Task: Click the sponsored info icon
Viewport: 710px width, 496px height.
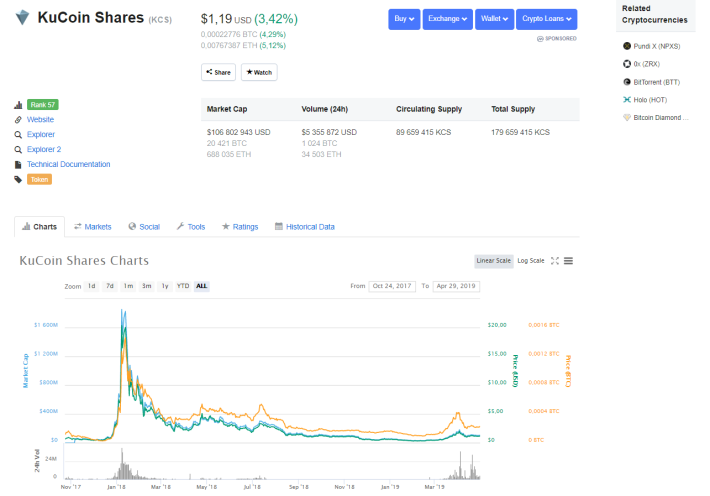Action: [540, 39]
